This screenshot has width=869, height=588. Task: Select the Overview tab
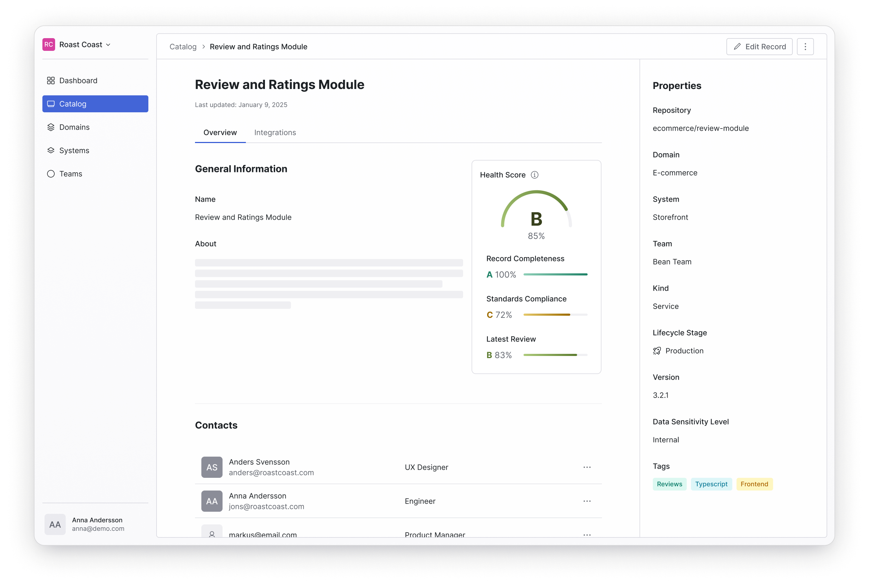(220, 133)
